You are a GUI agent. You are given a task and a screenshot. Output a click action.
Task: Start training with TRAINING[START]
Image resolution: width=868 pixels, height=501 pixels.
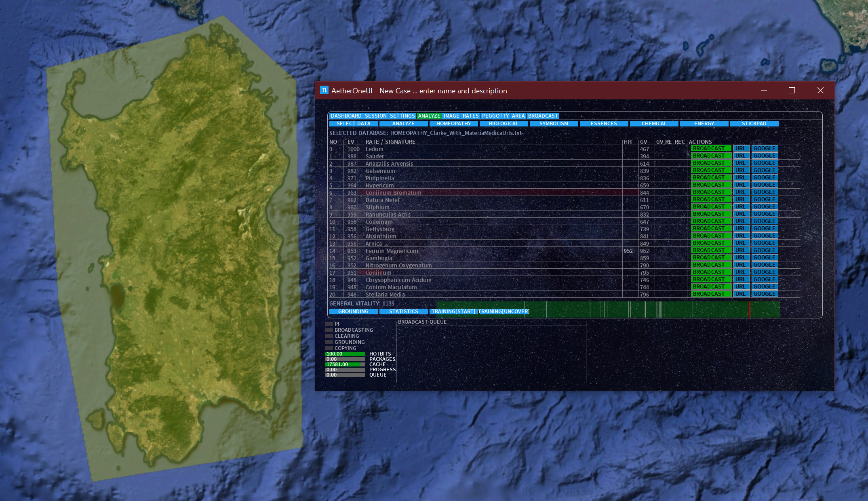click(x=453, y=312)
